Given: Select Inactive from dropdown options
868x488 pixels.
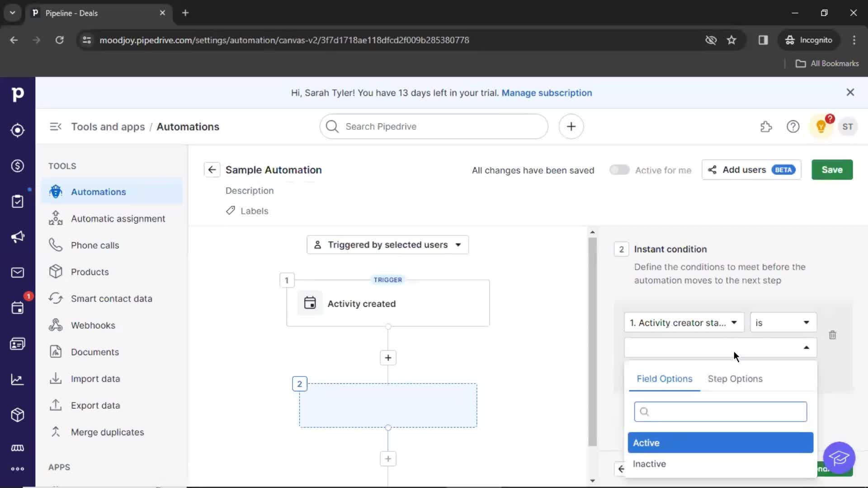Looking at the screenshot, I should tap(649, 464).
